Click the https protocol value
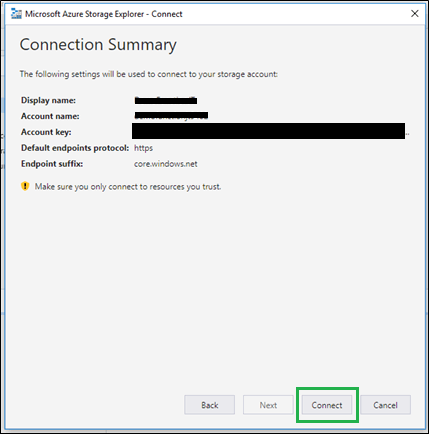429x434 pixels. (143, 148)
